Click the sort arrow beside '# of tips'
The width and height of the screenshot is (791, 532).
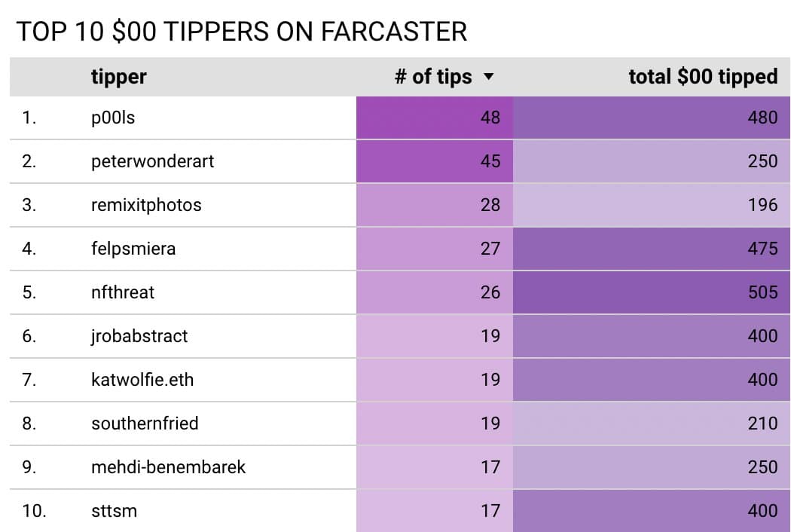[x=488, y=77]
